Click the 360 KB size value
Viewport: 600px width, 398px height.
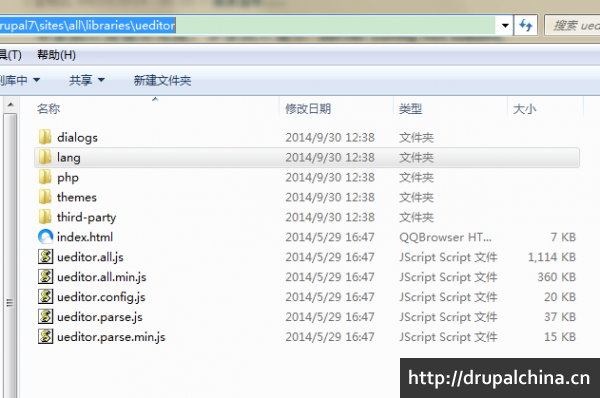click(x=556, y=277)
